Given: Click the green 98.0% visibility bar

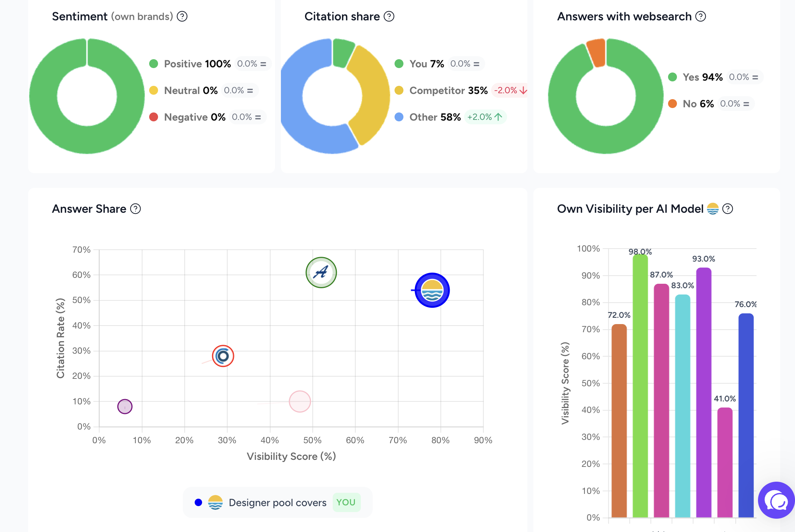Looking at the screenshot, I should [640, 386].
